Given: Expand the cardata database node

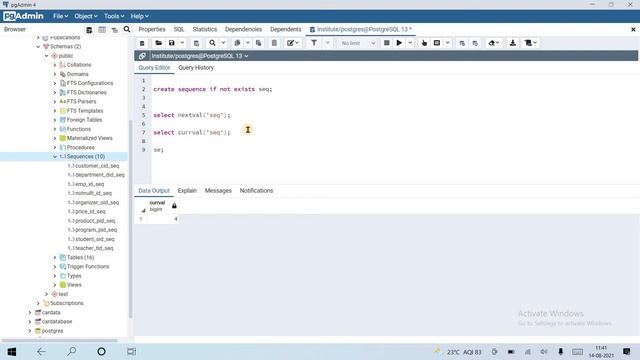Looking at the screenshot, I should (30, 313).
